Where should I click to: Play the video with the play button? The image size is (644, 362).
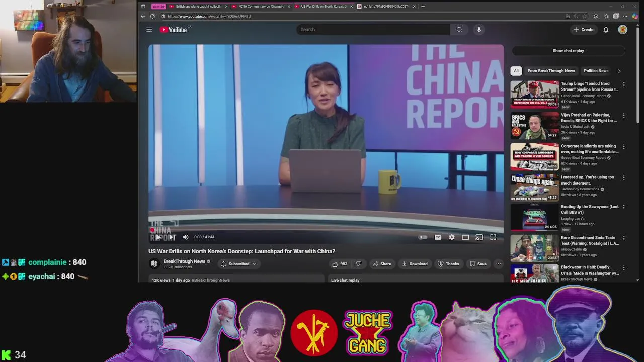158,237
